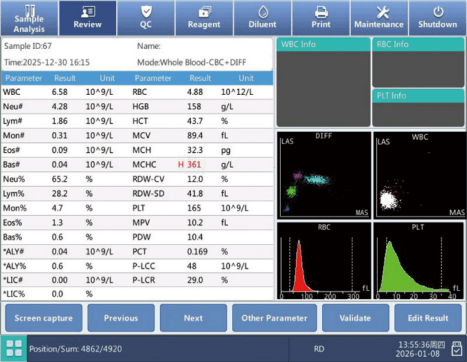
Task: Select the WBC 6.58 result
Action: [x=60, y=92]
